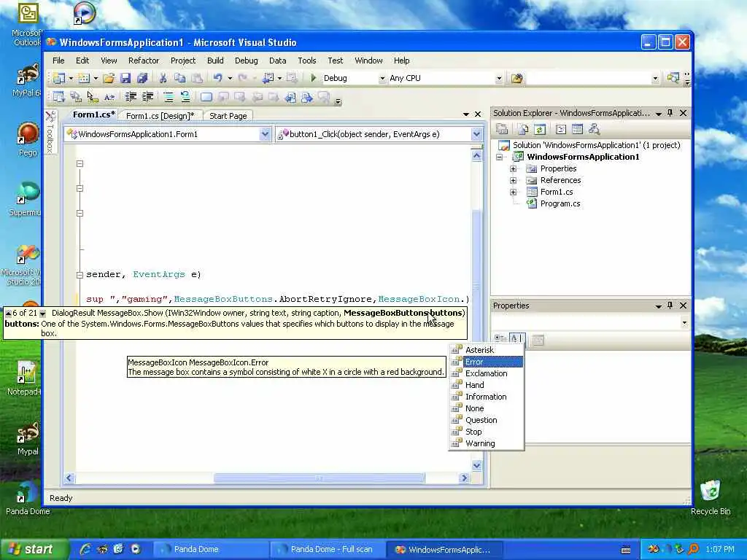Open the WindowsFormsApplication1.Form1 class dropdown
This screenshot has width=747, height=560.
point(265,134)
